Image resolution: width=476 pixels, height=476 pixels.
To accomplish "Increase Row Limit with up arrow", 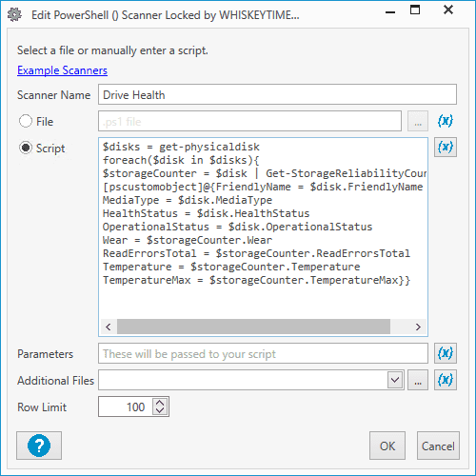I will point(160,403).
